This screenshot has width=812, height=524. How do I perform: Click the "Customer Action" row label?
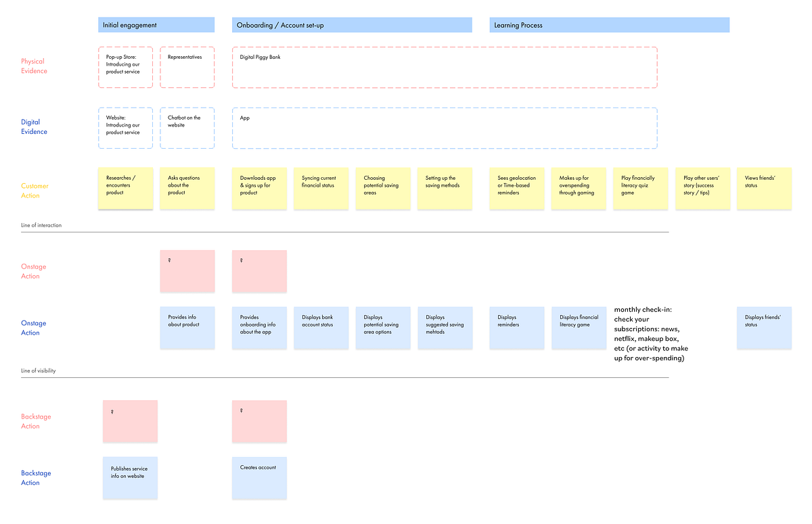(x=34, y=190)
